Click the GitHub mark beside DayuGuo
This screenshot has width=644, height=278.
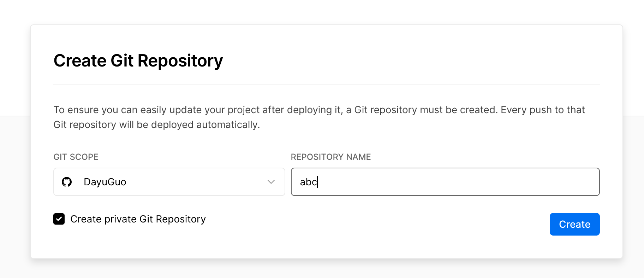coord(67,182)
